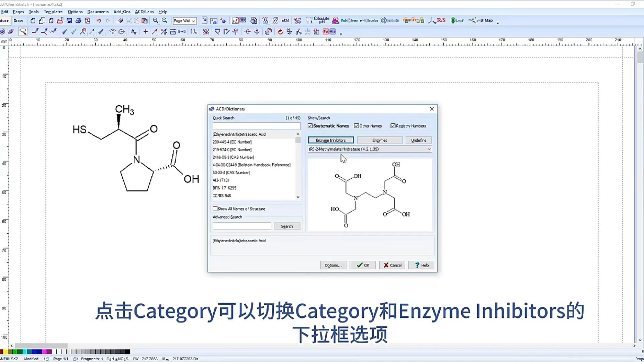
Task: Enable Show All Names of Structure
Action: click(x=215, y=209)
